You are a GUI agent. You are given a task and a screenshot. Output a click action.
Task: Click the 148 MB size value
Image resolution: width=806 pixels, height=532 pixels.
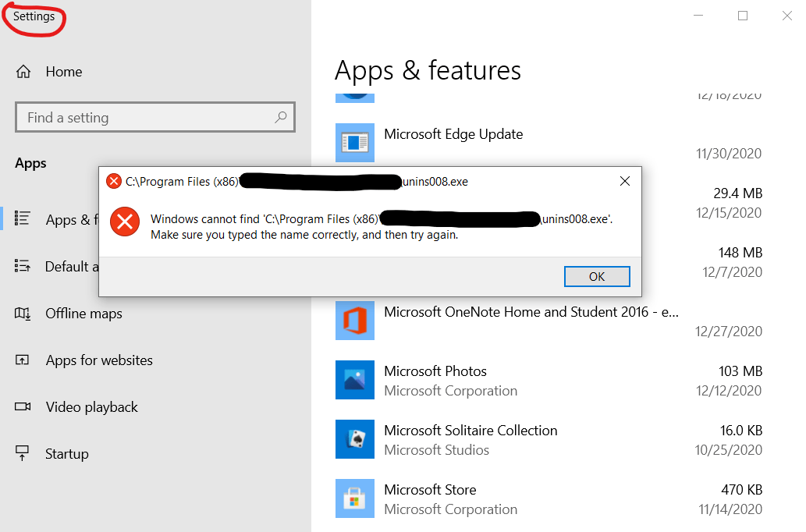click(740, 253)
